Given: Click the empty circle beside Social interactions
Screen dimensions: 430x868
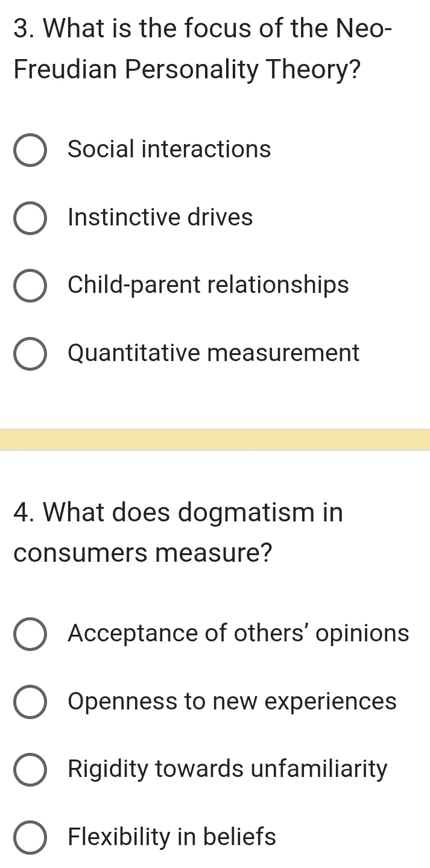Looking at the screenshot, I should click(31, 149).
